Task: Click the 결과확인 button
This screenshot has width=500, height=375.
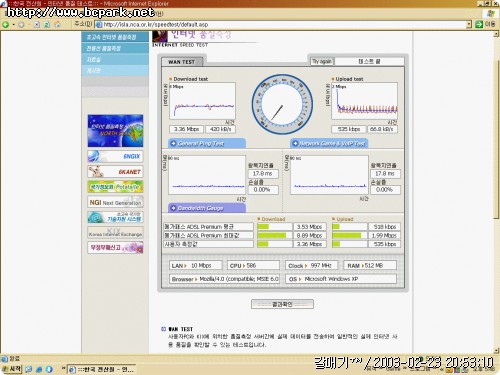Action: coord(282,304)
